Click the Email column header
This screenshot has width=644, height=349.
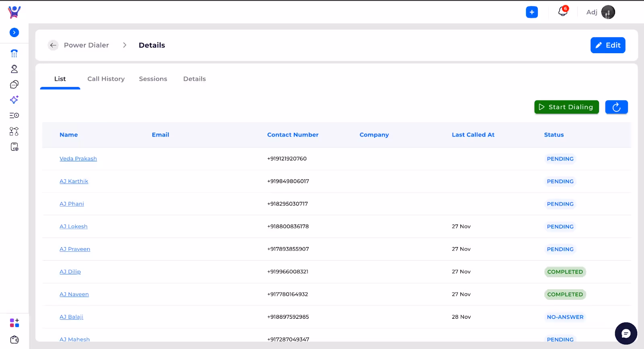[160, 135]
